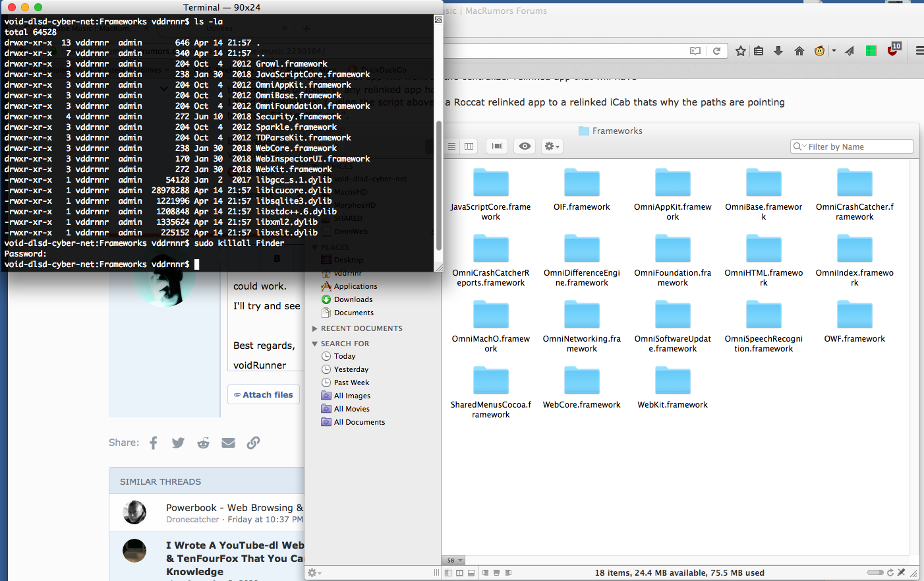Open Downloads in the Finder sidebar

pyautogui.click(x=347, y=299)
